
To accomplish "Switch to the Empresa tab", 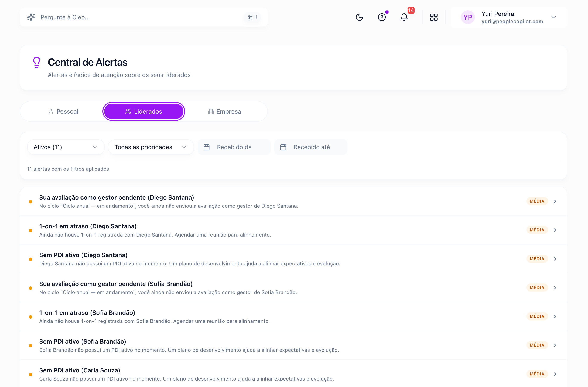I will 224,111.
